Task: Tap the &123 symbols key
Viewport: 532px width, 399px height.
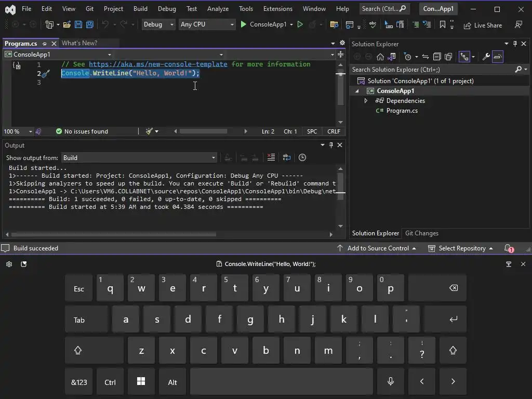Action: (79, 382)
